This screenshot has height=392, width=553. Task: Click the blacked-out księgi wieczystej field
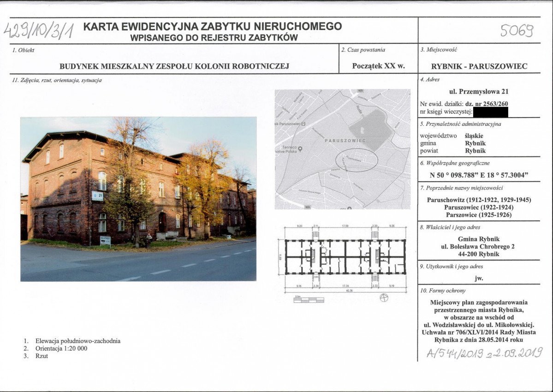tap(490, 112)
